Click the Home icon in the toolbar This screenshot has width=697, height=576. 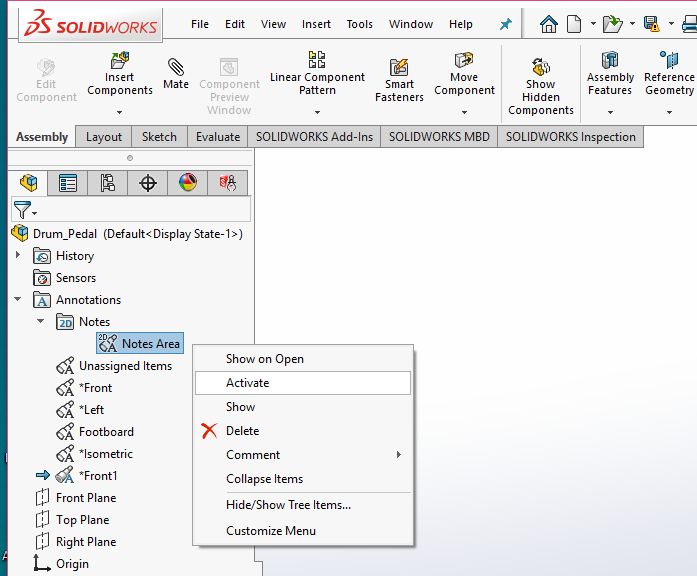point(549,24)
